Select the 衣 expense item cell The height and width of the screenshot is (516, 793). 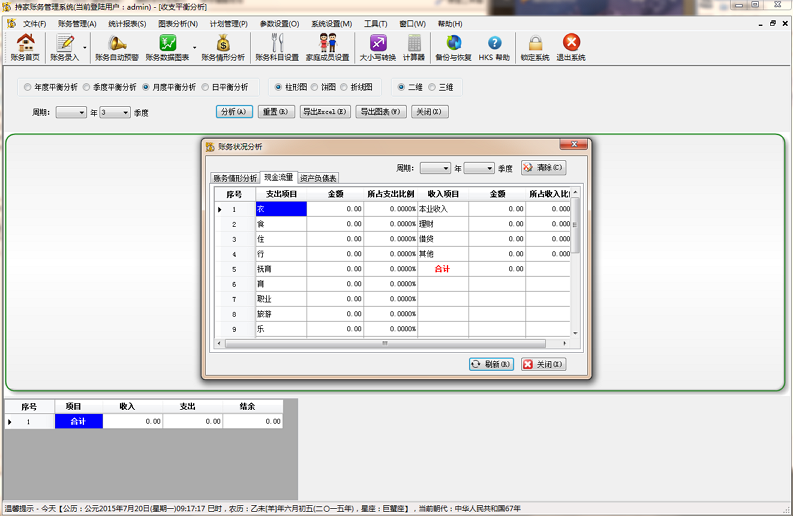click(x=281, y=209)
